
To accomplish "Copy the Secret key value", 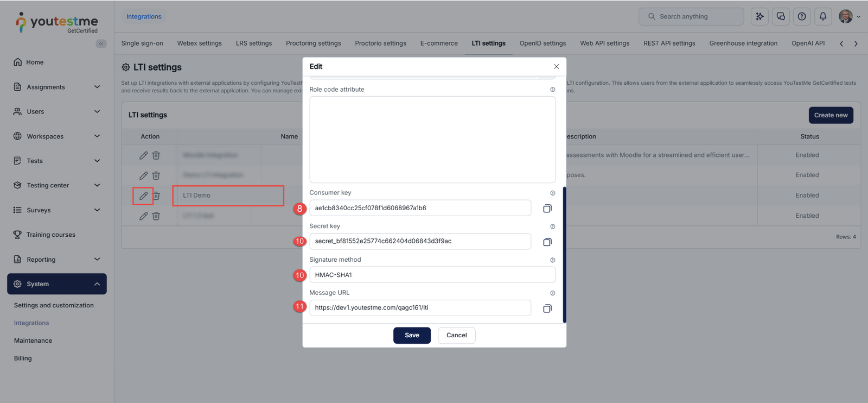I will coord(547,242).
